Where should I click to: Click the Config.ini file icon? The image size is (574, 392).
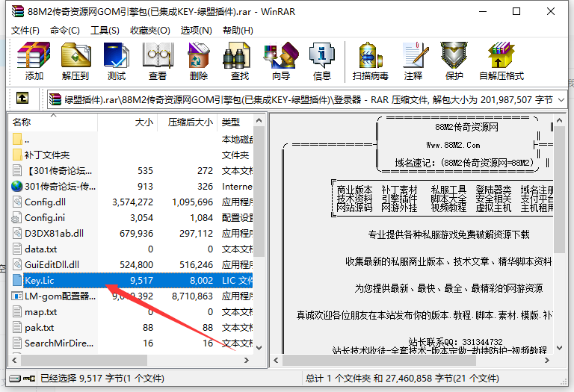pyautogui.click(x=17, y=217)
